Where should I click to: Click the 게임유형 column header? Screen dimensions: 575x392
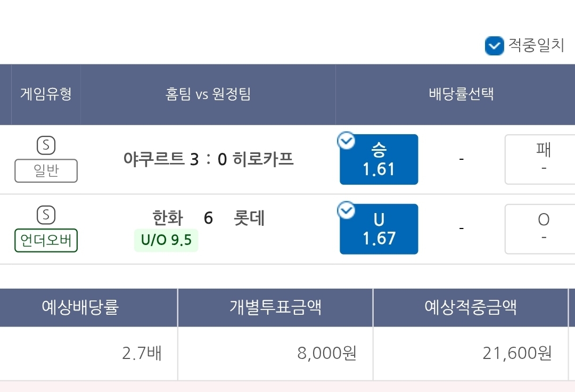point(46,94)
